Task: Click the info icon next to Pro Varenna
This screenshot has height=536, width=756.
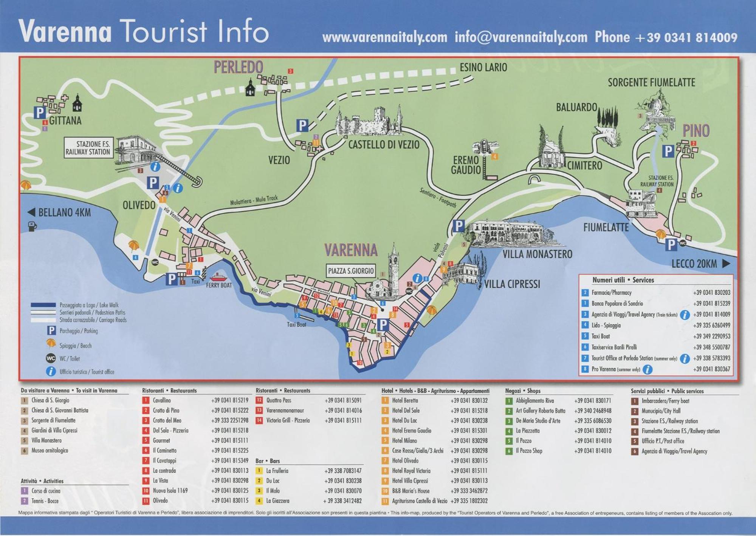Action: pyautogui.click(x=648, y=369)
